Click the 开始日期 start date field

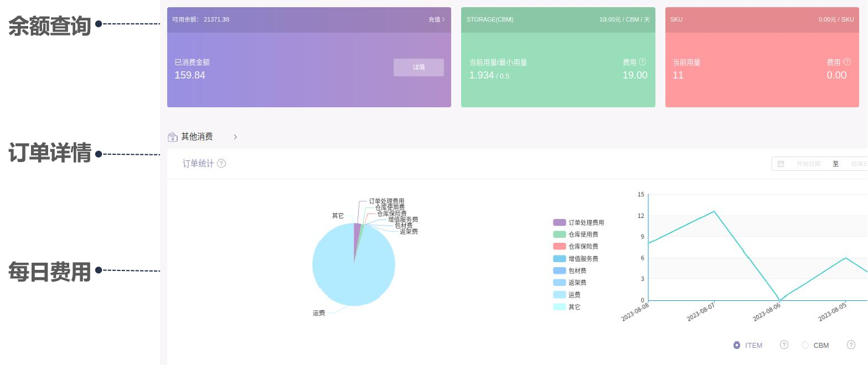point(808,164)
